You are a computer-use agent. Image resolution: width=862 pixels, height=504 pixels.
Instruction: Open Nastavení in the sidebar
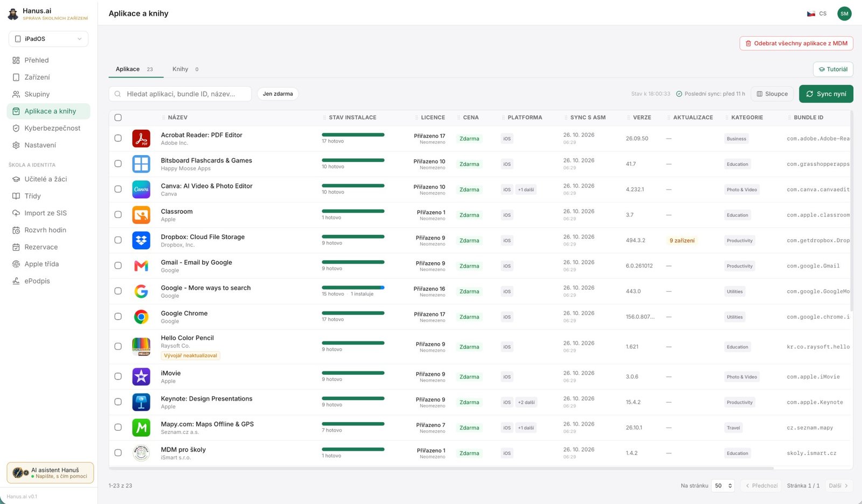pos(48,145)
